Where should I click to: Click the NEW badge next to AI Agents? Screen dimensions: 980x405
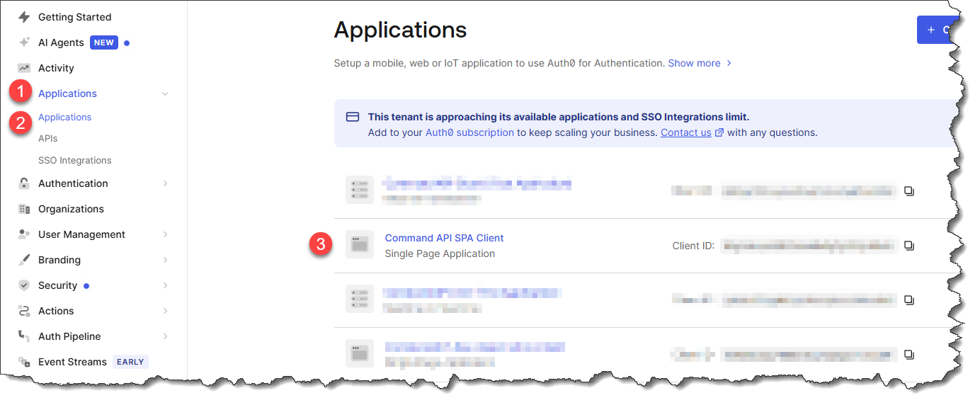[104, 42]
